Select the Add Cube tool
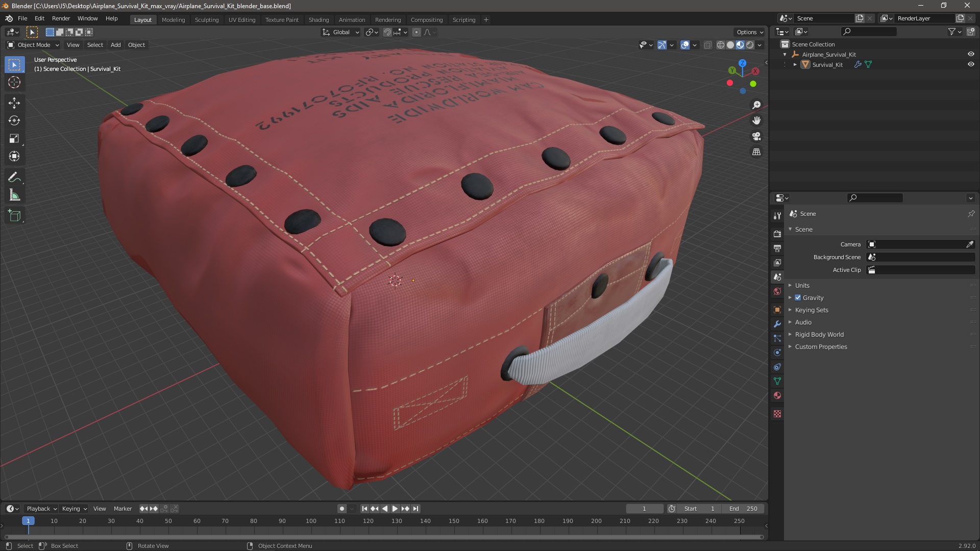 click(x=14, y=215)
